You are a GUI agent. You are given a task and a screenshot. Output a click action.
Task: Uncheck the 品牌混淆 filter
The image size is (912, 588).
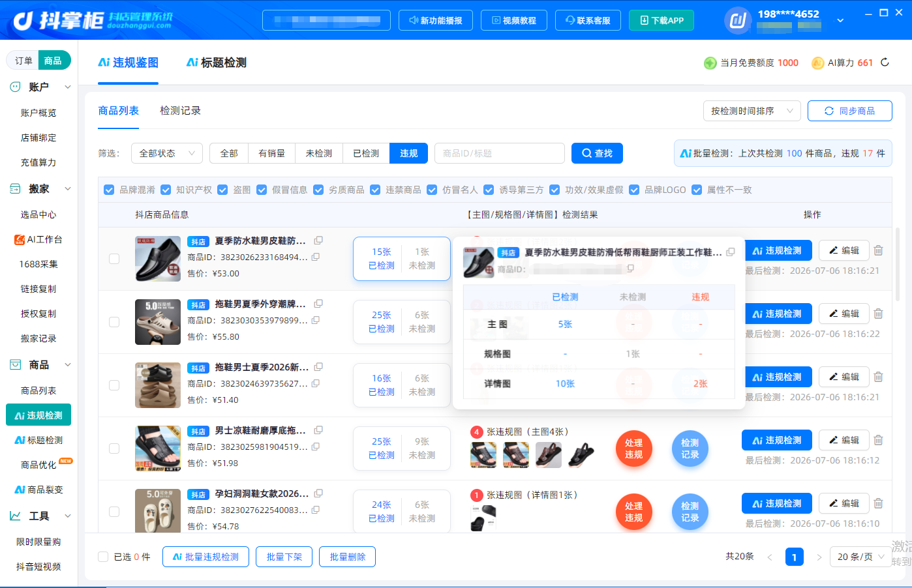pos(109,190)
